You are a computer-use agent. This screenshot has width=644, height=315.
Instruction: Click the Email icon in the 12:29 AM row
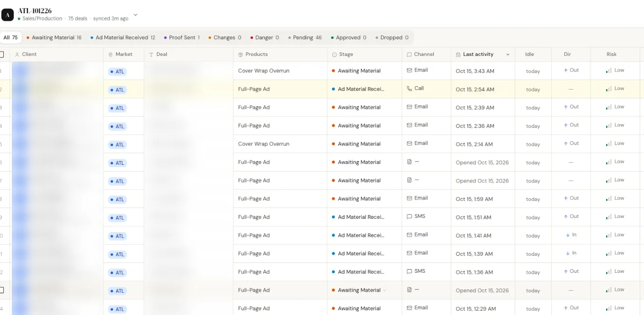tap(409, 308)
